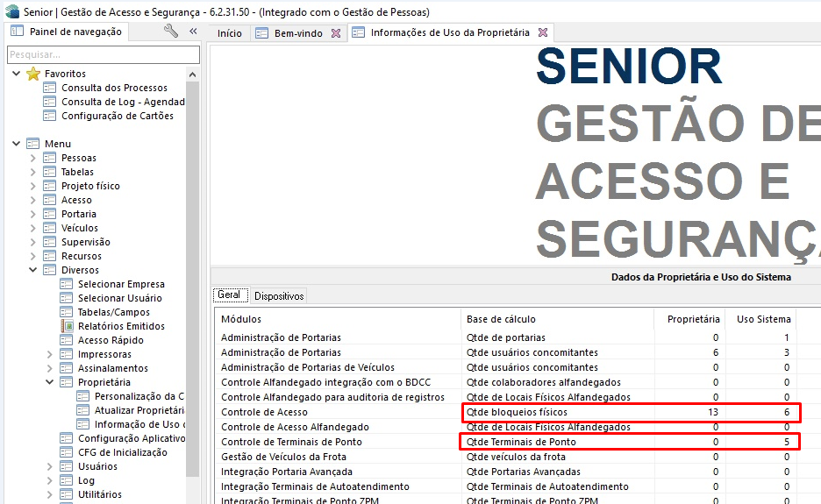Click the icon beside Consulta de Log - Agendad

(x=49, y=102)
